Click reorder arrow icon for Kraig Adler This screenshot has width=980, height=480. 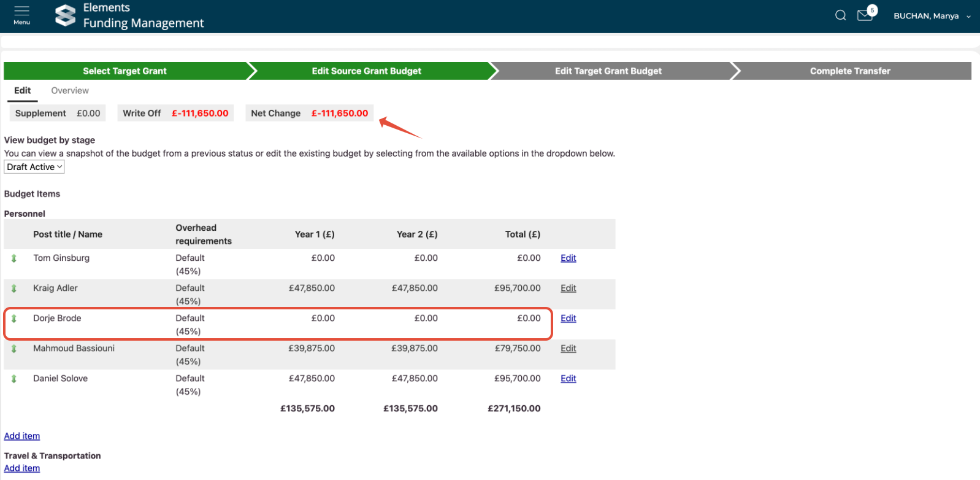click(14, 288)
